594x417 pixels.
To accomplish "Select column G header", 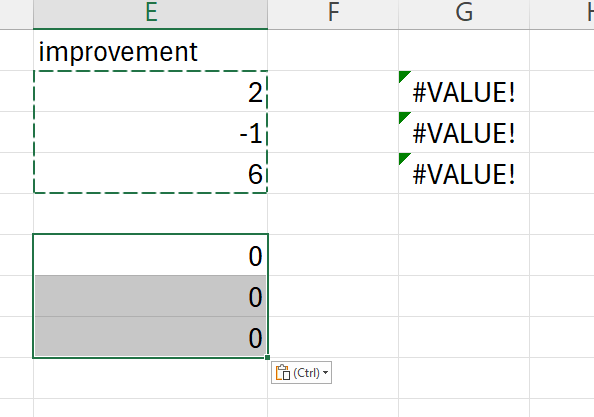I will pyautogui.click(x=464, y=14).
